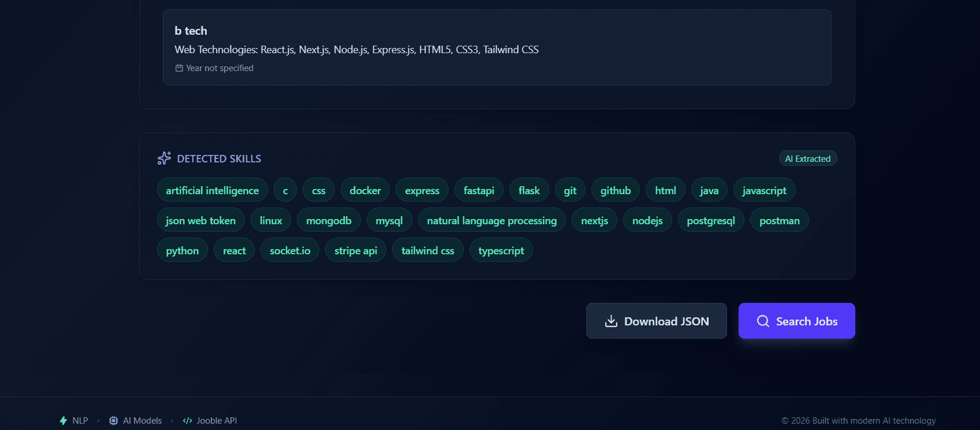The height and width of the screenshot is (430, 980).
Task: Open the b tech education entry
Action: [x=497, y=47]
